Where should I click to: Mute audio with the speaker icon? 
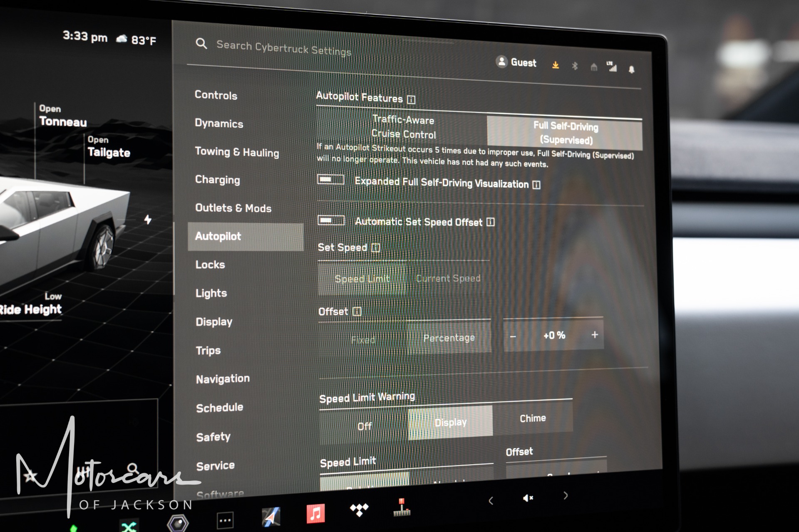(528, 498)
